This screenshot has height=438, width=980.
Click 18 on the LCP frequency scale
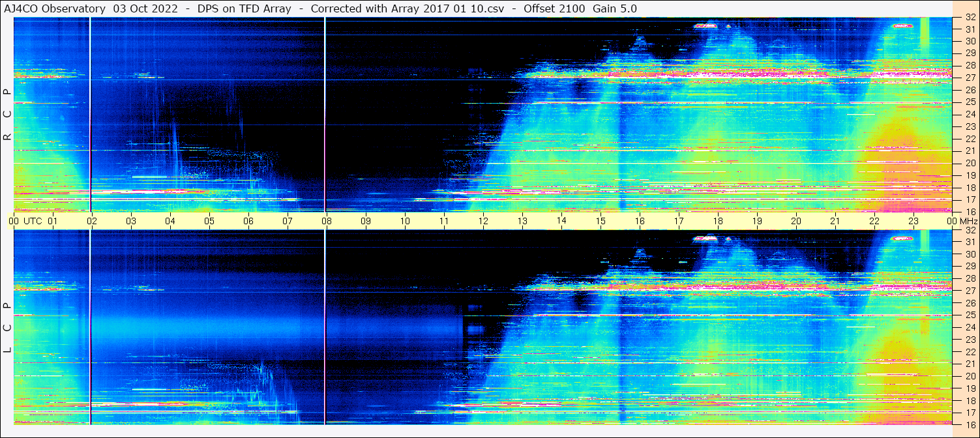click(x=970, y=400)
